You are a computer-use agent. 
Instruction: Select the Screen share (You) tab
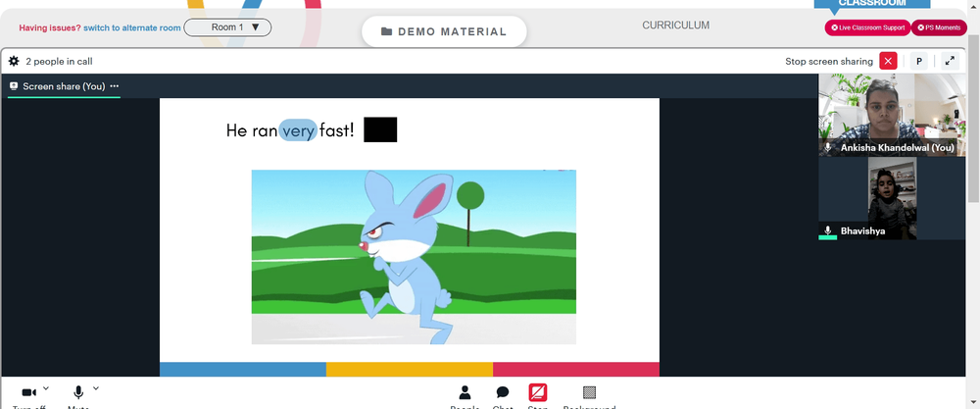click(64, 86)
